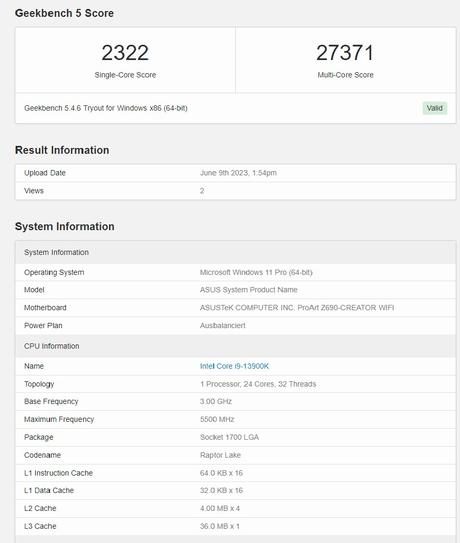Click the Ausbalanciert power plan value
This screenshot has height=543, width=460.
222,325
